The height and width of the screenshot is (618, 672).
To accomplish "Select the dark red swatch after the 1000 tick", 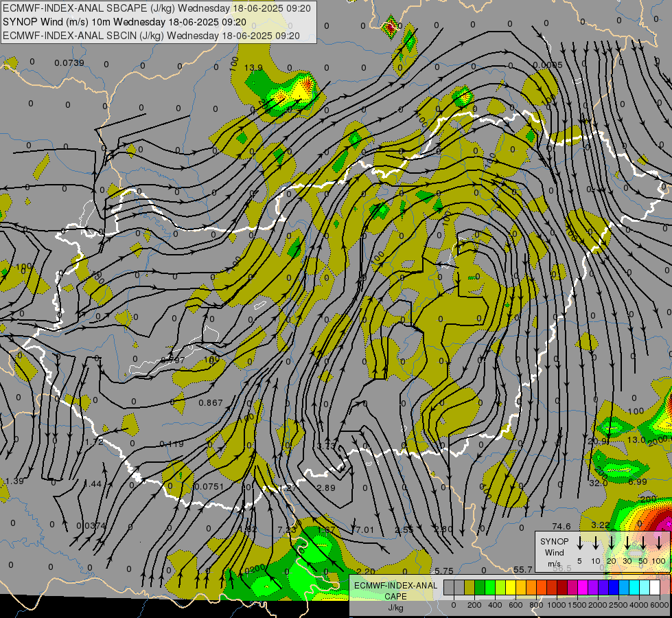I will pos(562,587).
